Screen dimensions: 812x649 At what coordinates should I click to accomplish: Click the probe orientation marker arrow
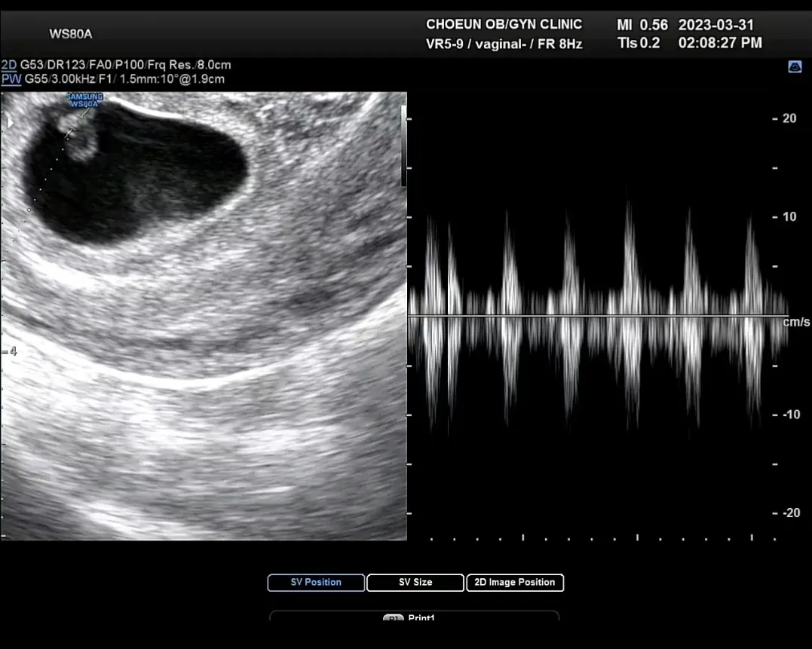click(10, 123)
